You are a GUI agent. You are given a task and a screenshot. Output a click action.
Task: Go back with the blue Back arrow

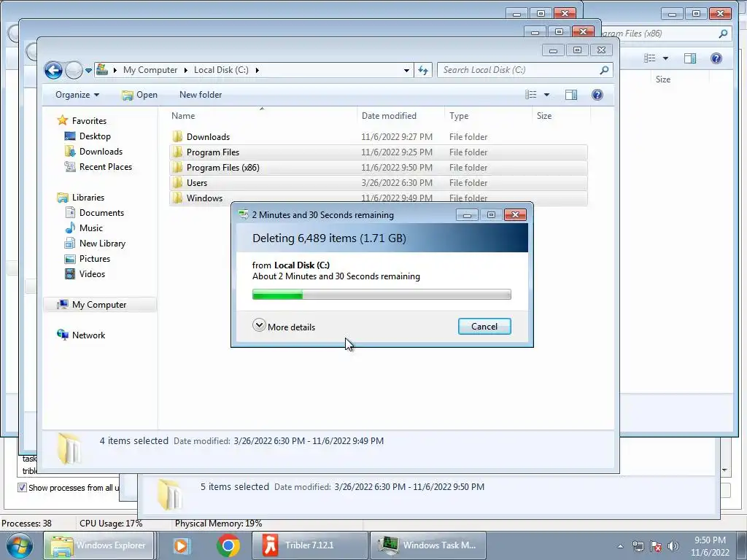(53, 71)
